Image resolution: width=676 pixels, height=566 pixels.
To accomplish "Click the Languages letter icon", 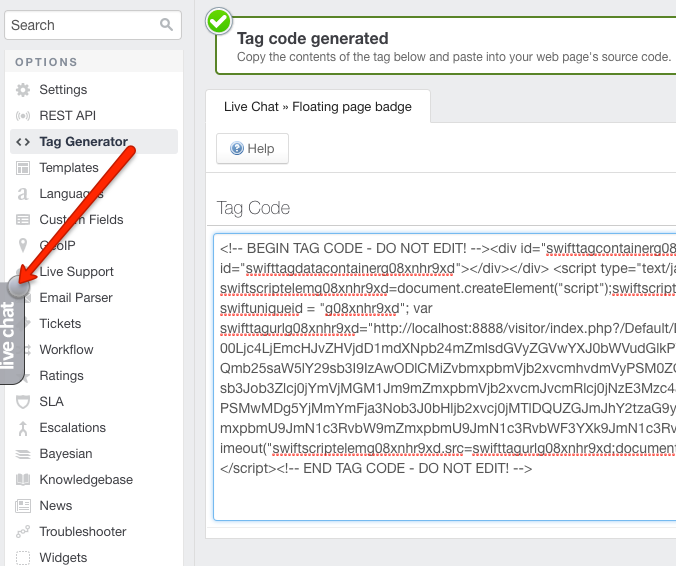I will pos(23,194).
